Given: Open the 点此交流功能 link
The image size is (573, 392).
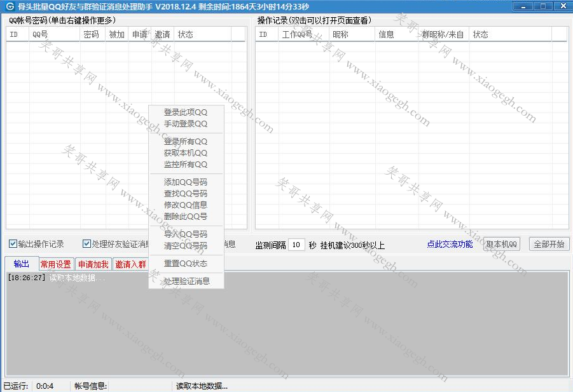Looking at the screenshot, I should pos(450,244).
